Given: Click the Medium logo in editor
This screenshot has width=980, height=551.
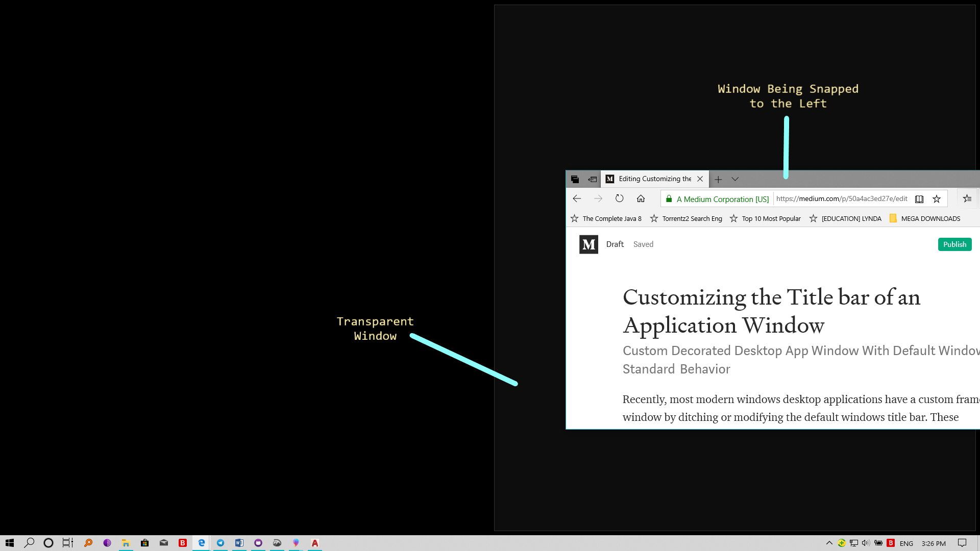Looking at the screenshot, I should [x=589, y=244].
